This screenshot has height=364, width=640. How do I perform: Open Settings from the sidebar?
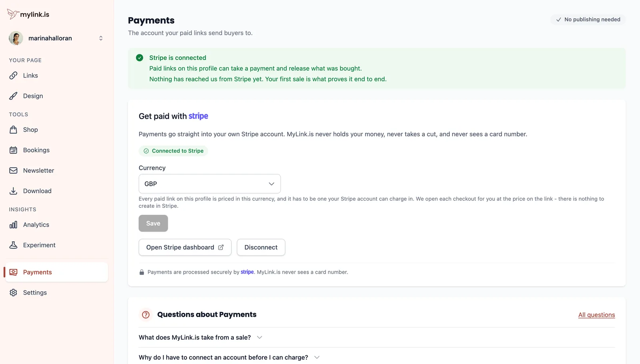point(56,292)
